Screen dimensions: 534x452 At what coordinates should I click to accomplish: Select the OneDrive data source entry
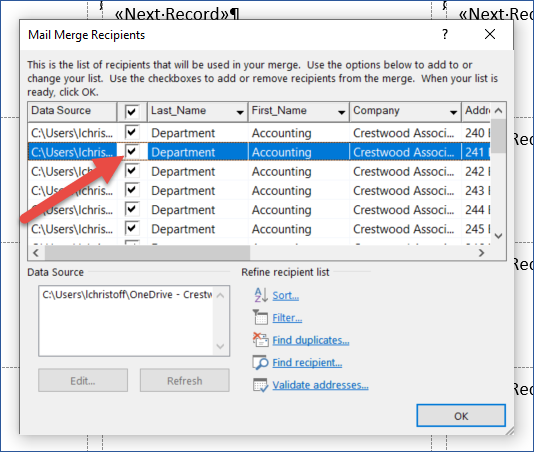point(127,295)
